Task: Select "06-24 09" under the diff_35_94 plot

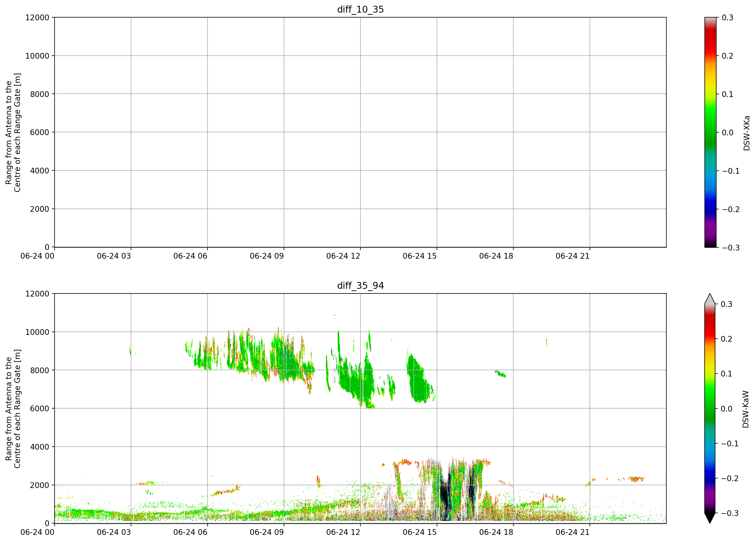Action: 267,532
